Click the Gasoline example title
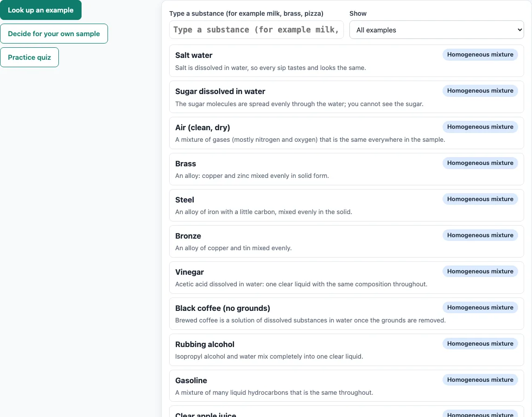The width and height of the screenshot is (532, 417). point(191,380)
